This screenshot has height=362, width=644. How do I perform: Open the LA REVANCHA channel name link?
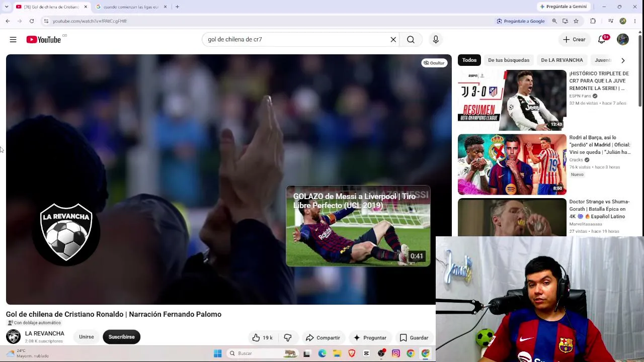point(45,334)
